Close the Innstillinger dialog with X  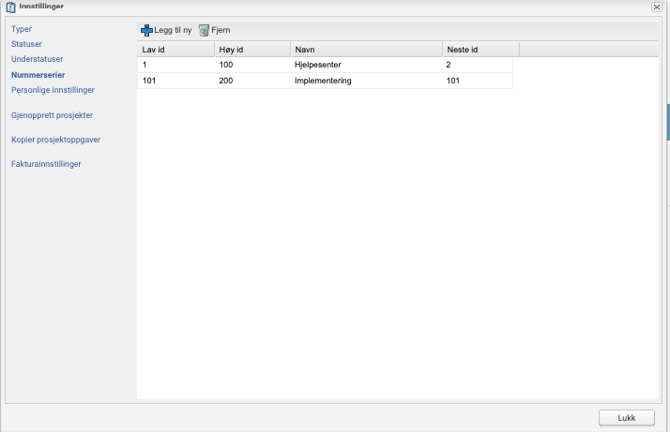coord(656,7)
